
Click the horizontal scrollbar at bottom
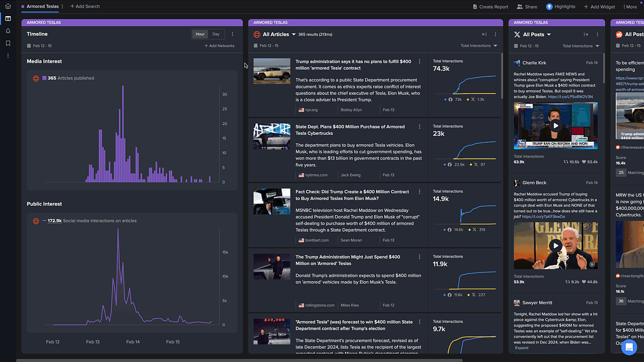point(239,360)
